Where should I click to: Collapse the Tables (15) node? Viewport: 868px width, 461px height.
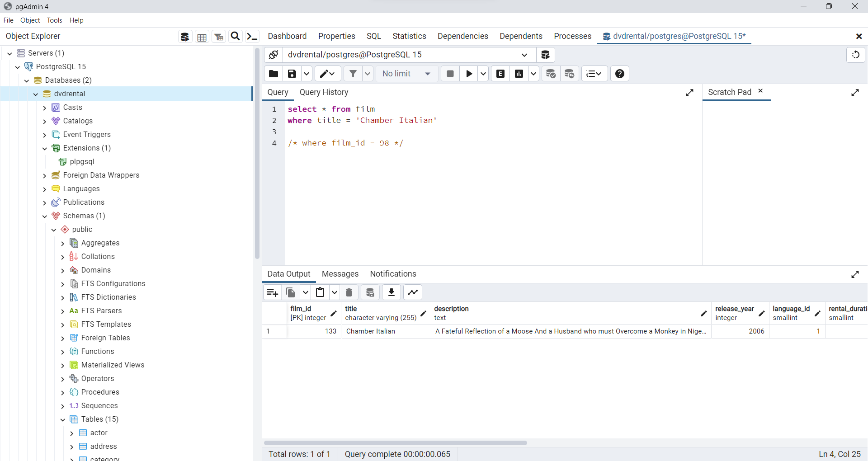pyautogui.click(x=63, y=419)
